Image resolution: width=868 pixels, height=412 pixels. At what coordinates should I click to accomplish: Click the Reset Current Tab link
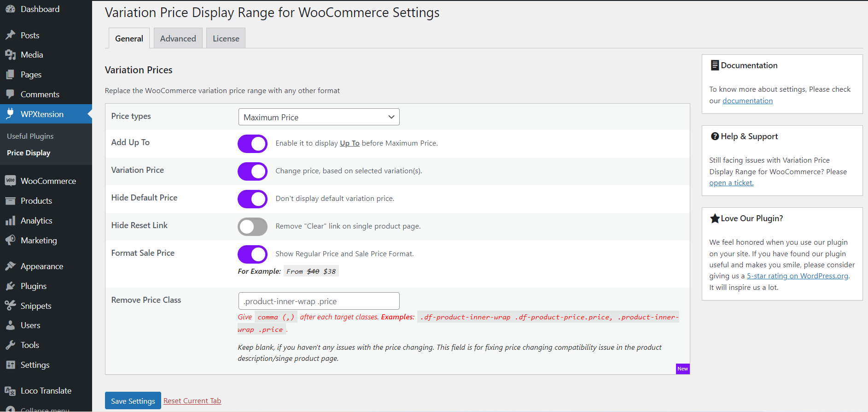pos(192,401)
